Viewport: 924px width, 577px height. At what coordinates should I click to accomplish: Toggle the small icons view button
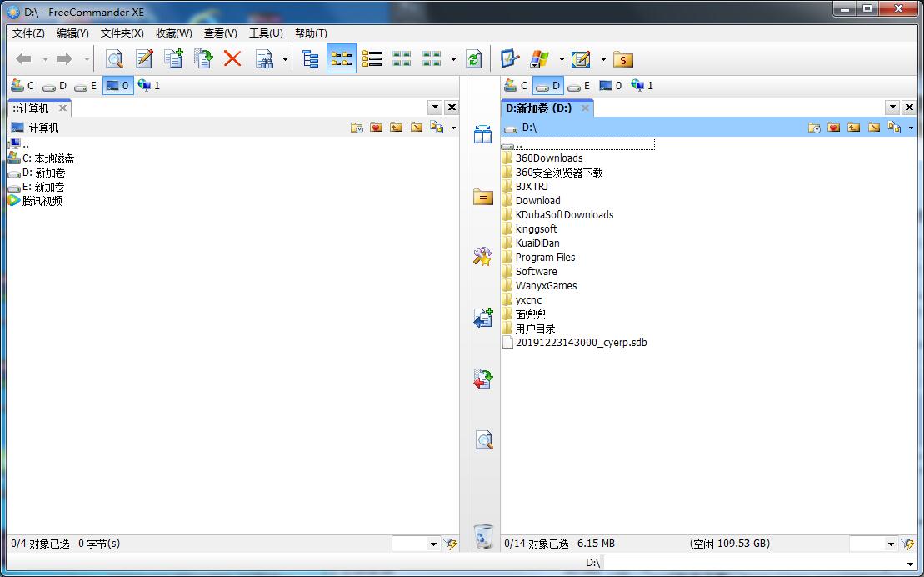click(342, 59)
